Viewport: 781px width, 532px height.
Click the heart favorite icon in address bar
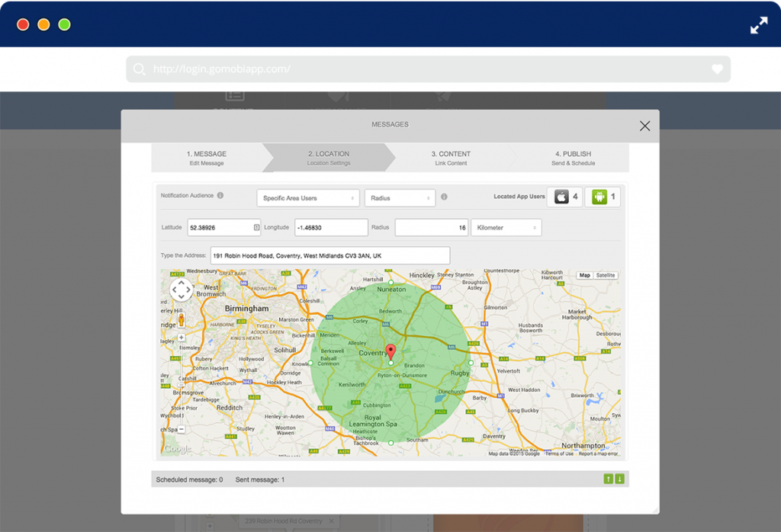click(717, 69)
